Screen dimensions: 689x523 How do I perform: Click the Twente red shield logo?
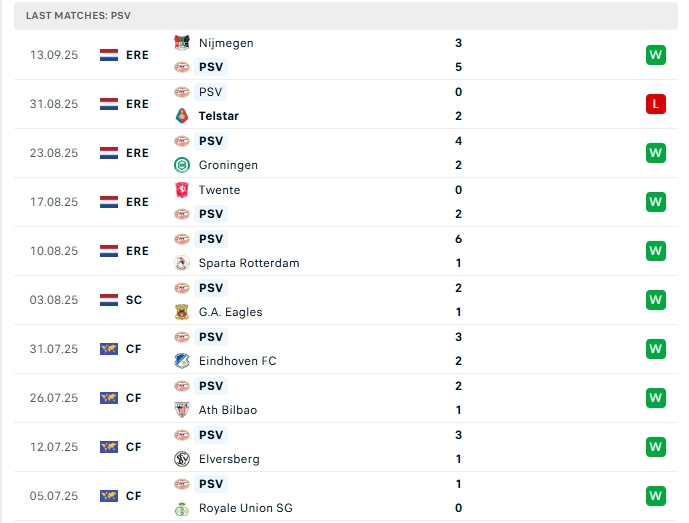[181, 190]
